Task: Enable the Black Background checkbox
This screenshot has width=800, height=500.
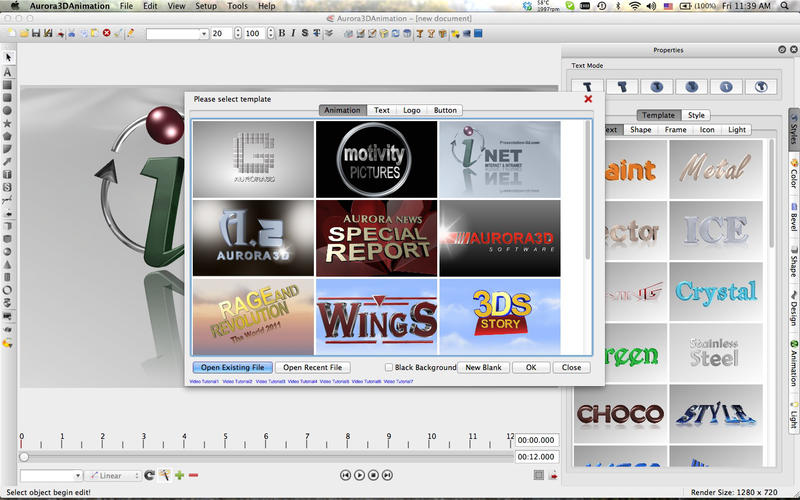Action: [x=389, y=368]
